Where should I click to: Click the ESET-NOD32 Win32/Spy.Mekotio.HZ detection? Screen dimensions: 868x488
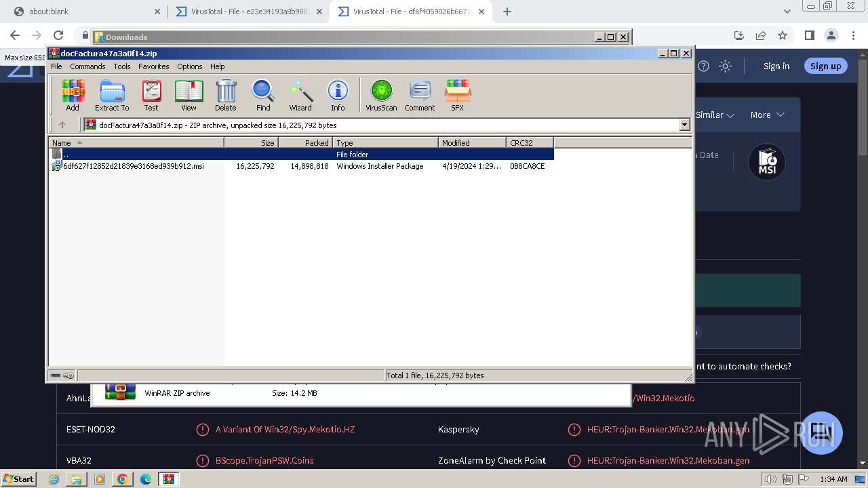click(x=285, y=429)
